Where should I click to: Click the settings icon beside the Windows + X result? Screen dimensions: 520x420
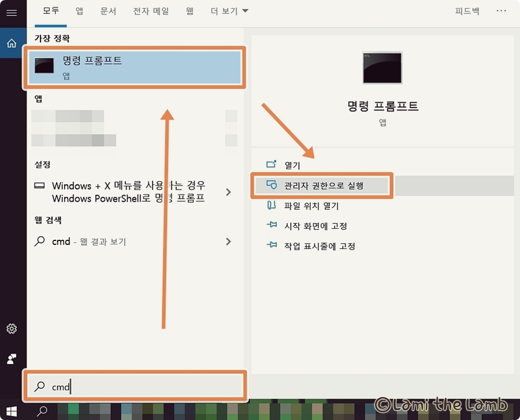coord(39,185)
